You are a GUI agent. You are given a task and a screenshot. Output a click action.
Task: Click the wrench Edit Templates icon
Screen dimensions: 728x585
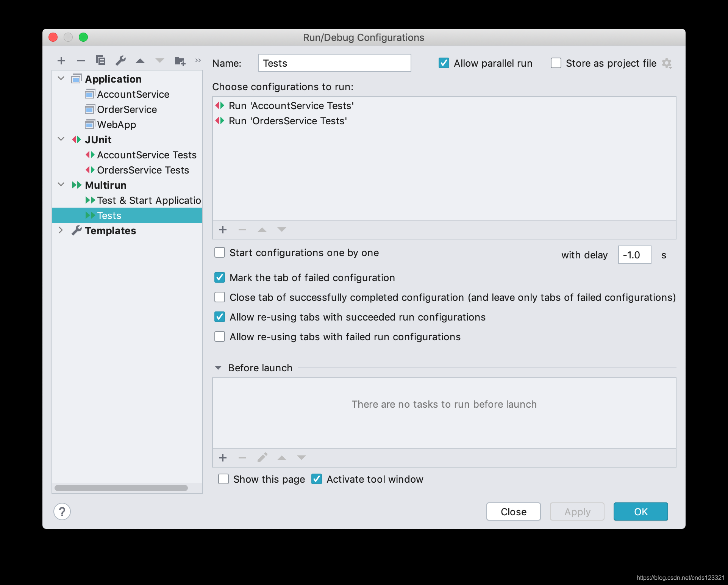120,61
